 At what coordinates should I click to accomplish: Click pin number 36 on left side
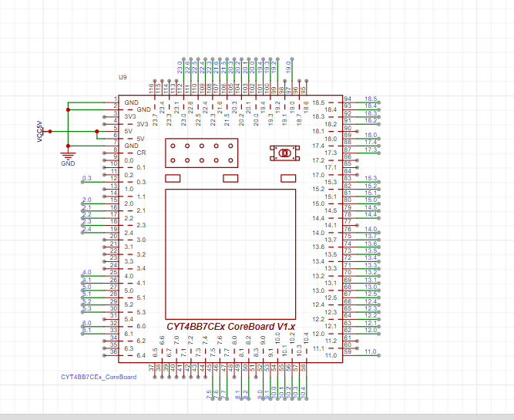click(114, 351)
